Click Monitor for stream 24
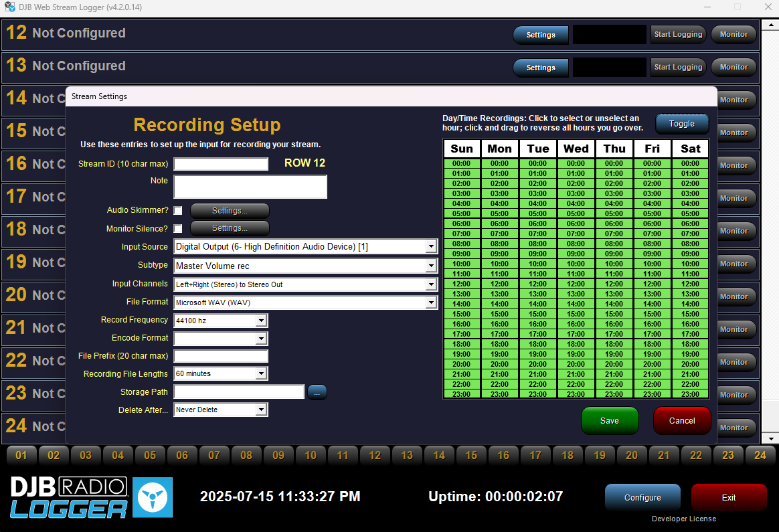The image size is (779, 532). click(736, 428)
